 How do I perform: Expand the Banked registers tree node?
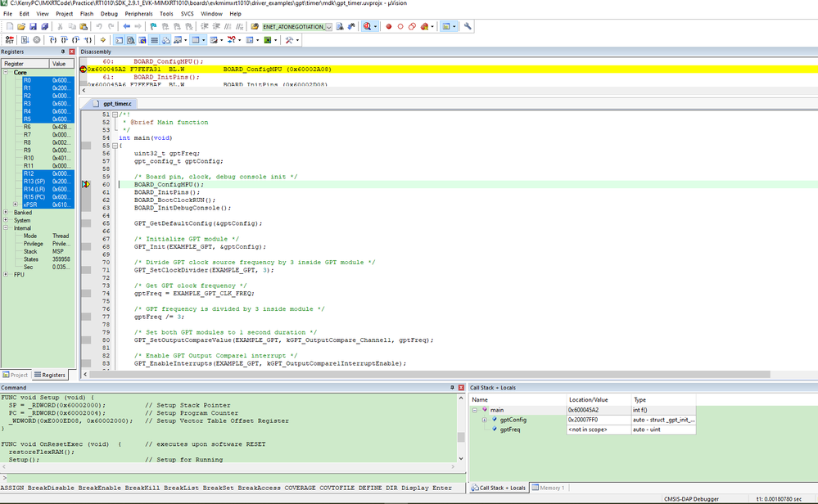coord(6,212)
